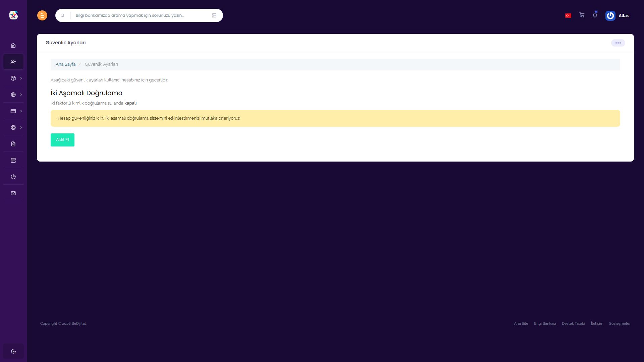Open the server stack sidebar icon
Viewport: 644px width, 362px height.
tap(13, 160)
